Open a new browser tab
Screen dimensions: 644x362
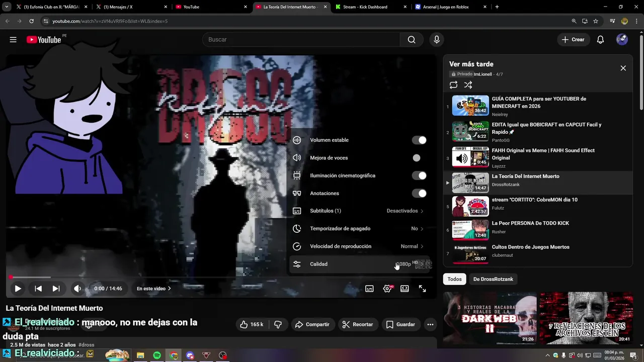497,7
